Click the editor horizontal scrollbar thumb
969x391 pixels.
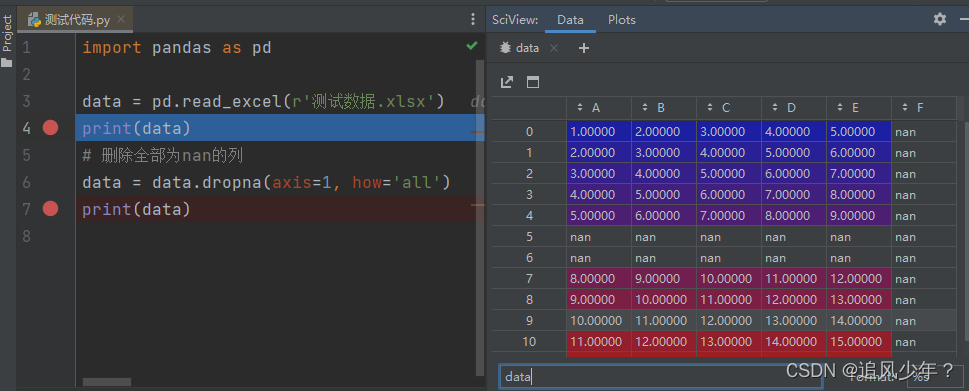click(x=107, y=382)
